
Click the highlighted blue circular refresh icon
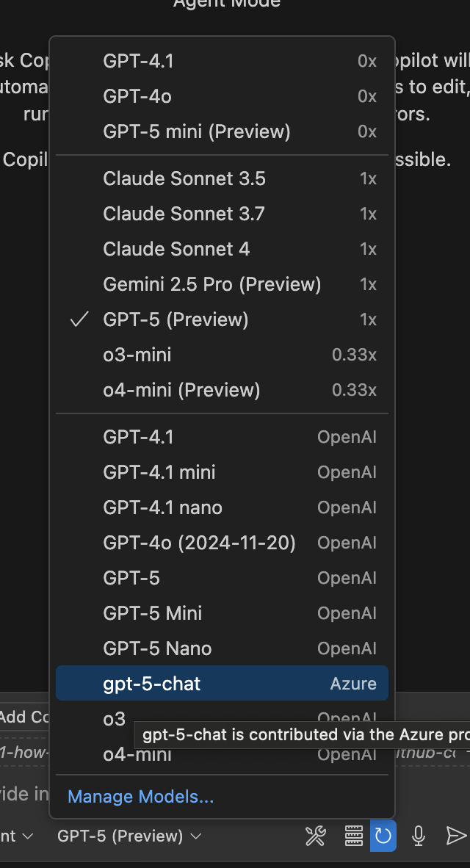[382, 836]
